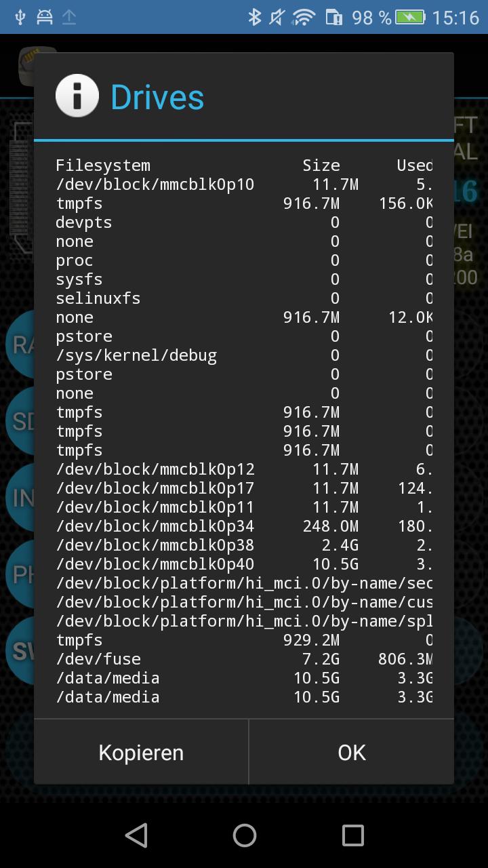488x868 pixels.
Task: Tap the SIM card alert icon
Action: tap(334, 17)
